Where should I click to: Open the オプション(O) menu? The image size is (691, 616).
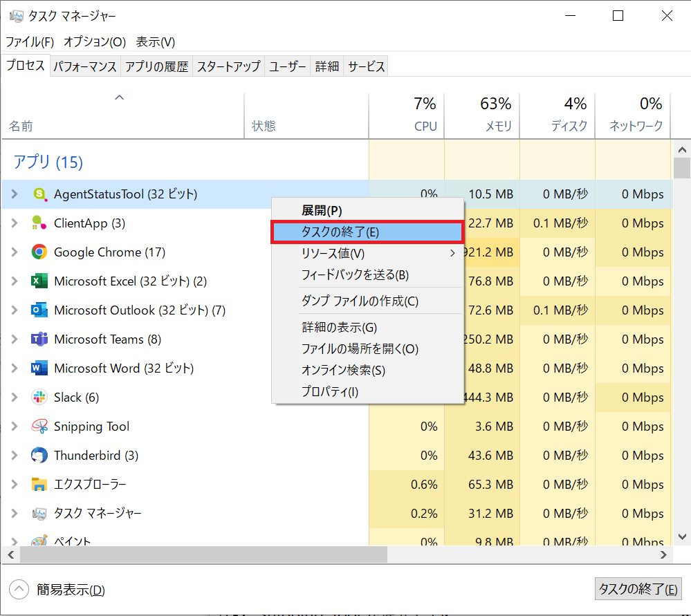point(95,42)
